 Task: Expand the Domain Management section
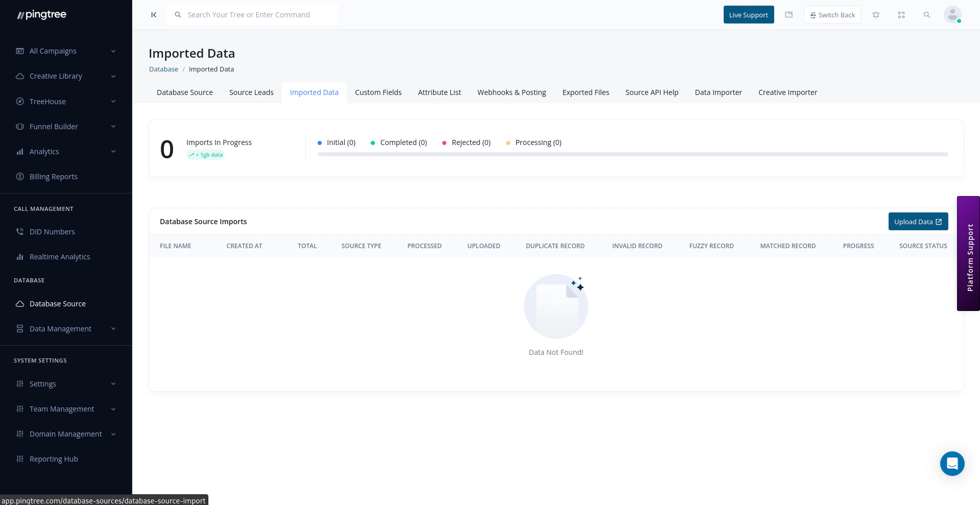click(66, 434)
